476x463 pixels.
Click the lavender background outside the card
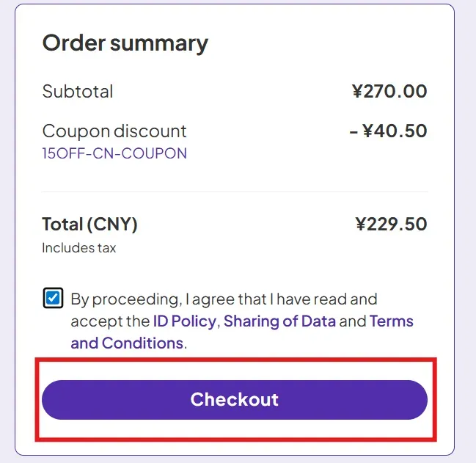pos(465,220)
